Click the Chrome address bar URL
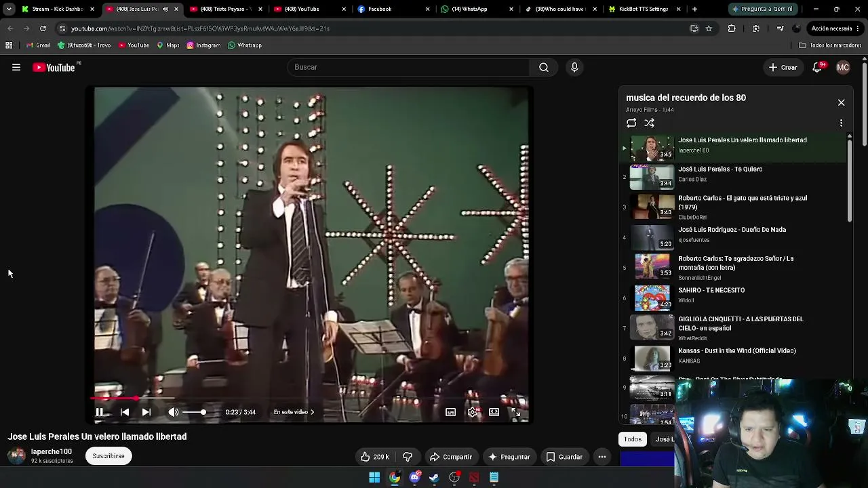The image size is (868, 488). [200, 28]
